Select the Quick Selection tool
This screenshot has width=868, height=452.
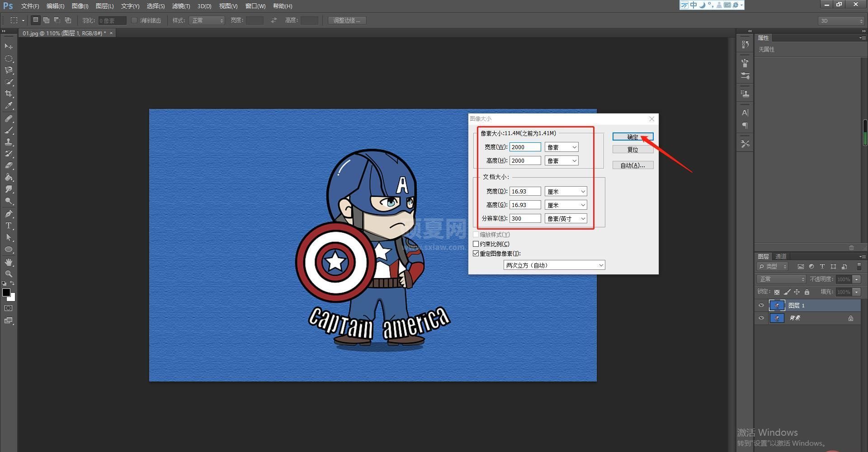9,82
